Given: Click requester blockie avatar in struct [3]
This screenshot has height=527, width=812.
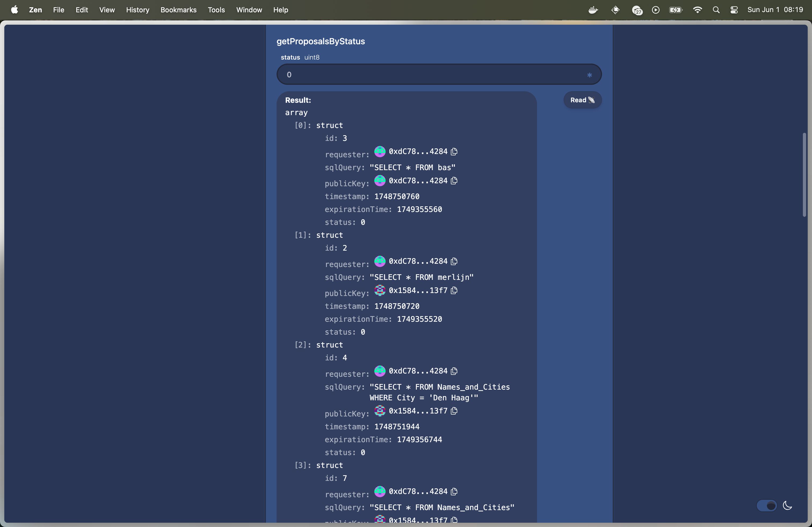Looking at the screenshot, I should coord(380,491).
